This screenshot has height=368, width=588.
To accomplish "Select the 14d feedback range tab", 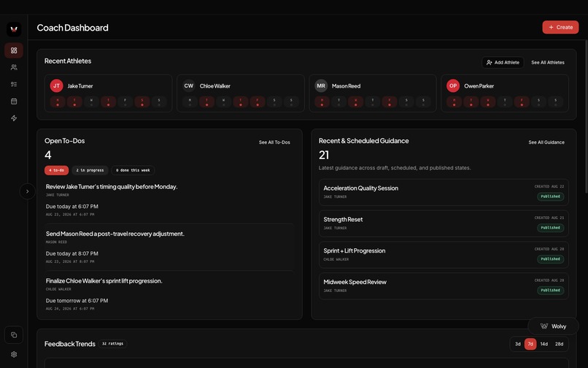I will pos(543,344).
